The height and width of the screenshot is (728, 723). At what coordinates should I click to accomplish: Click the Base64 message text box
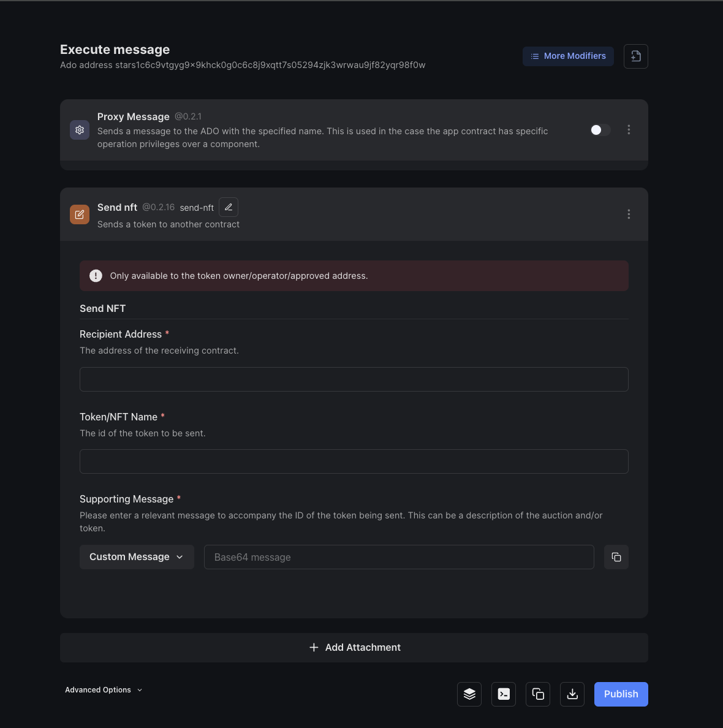pos(399,557)
